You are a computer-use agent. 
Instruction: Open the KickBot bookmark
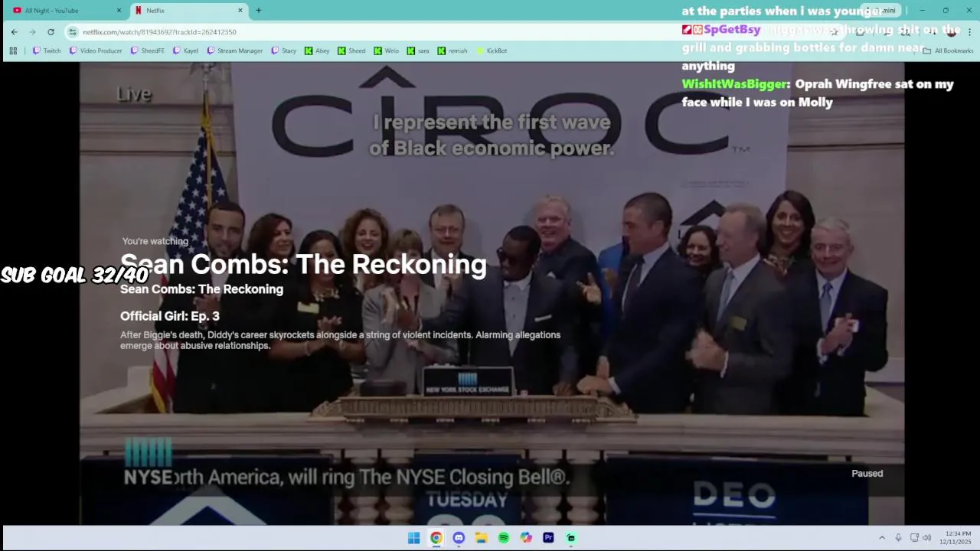492,51
